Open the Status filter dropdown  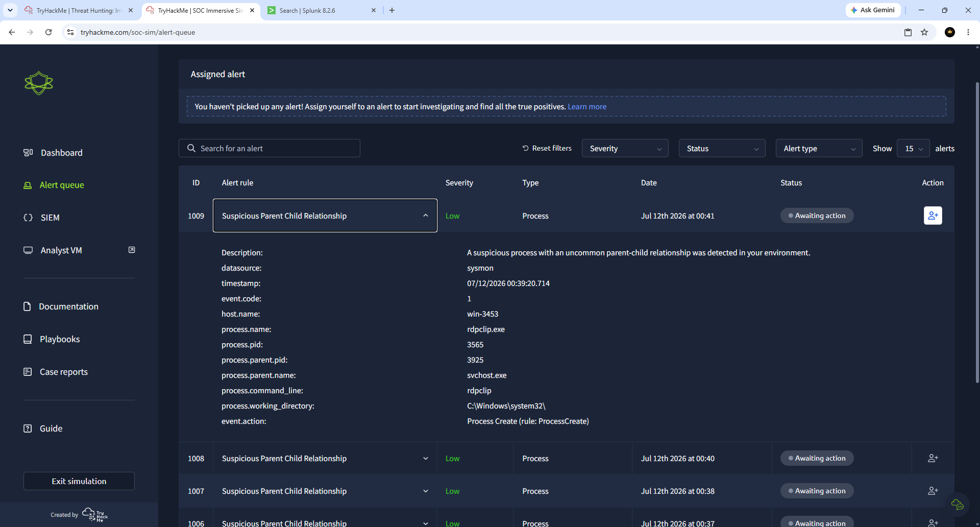(x=722, y=148)
